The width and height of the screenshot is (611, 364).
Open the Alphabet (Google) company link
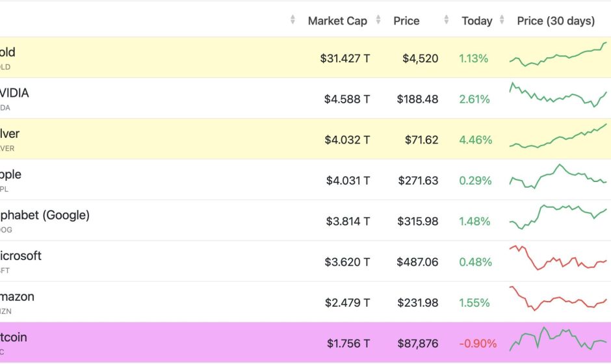44,215
